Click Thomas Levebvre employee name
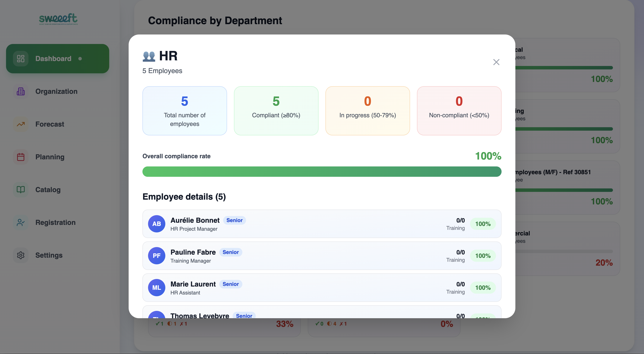Image resolution: width=644 pixels, height=354 pixels. 199,315
